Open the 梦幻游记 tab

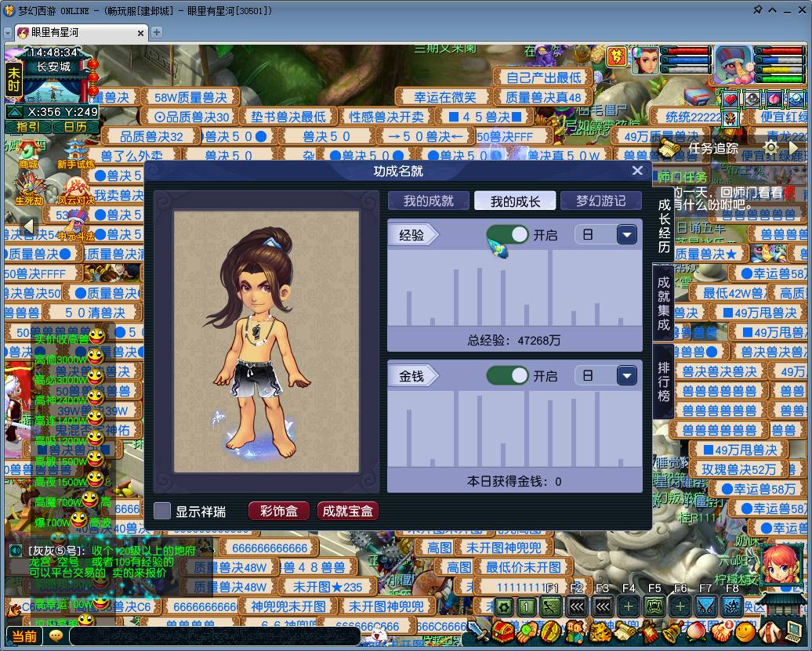pos(600,201)
